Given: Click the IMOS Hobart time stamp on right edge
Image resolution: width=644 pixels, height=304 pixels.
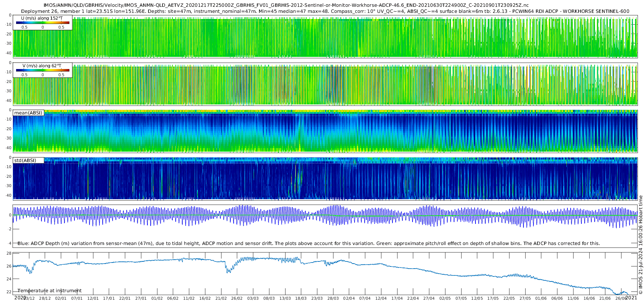Looking at the screenshot, I should coord(640,247).
